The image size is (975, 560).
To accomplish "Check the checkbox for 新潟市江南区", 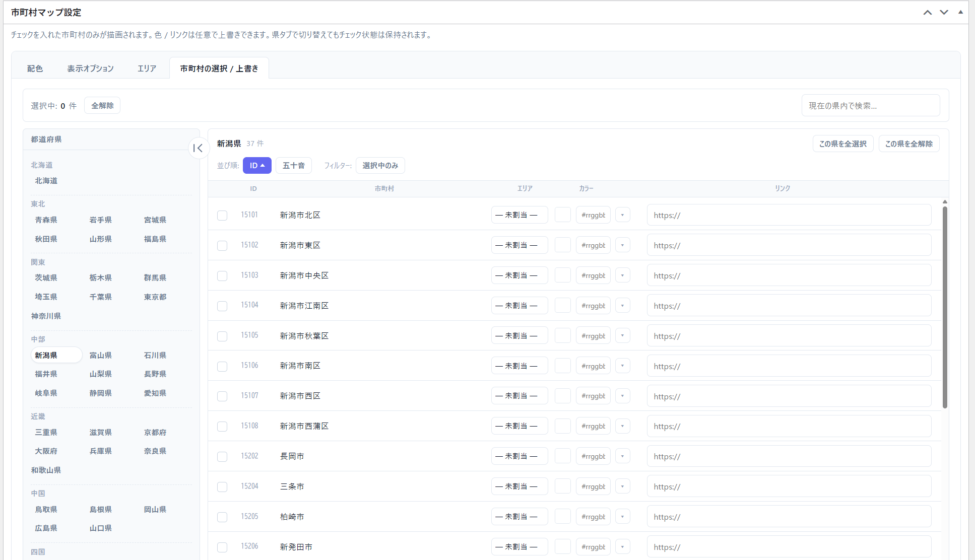I will pos(222,306).
